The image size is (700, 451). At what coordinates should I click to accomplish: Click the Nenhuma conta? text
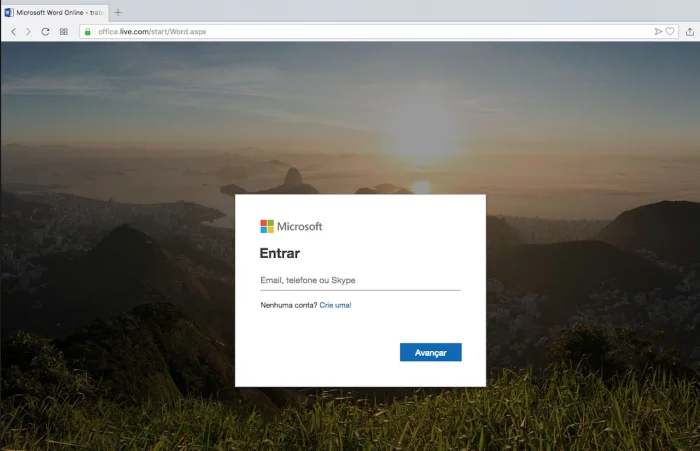(x=289, y=305)
